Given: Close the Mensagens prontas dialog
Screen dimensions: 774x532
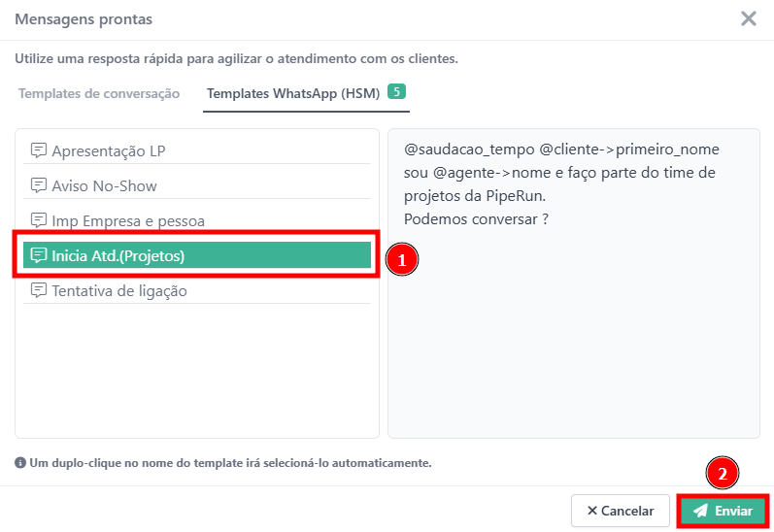Looking at the screenshot, I should [x=748, y=18].
